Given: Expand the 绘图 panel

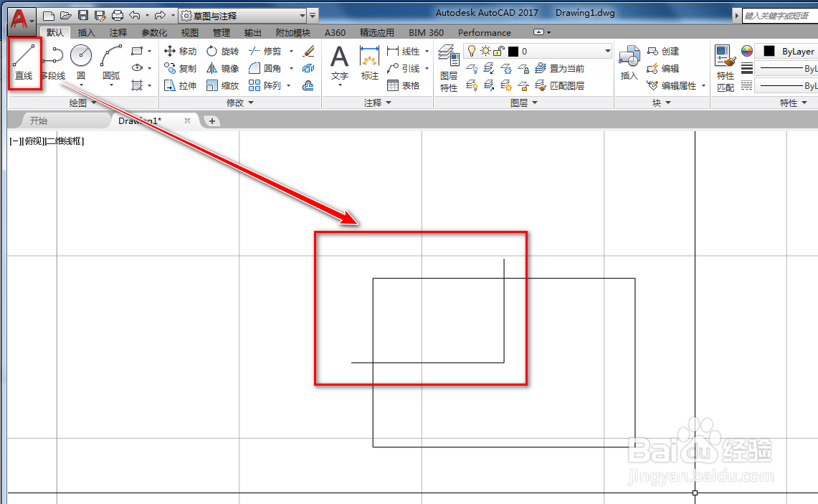Looking at the screenshot, I should point(82,103).
